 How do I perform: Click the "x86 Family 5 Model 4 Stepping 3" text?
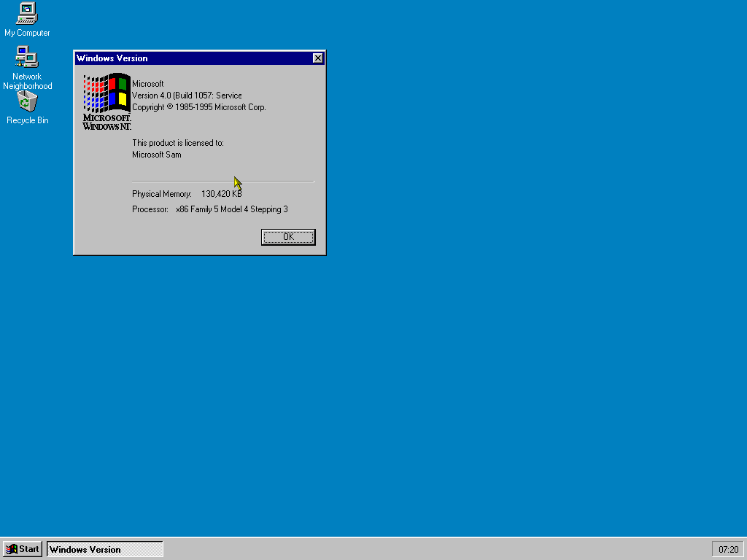(x=231, y=209)
